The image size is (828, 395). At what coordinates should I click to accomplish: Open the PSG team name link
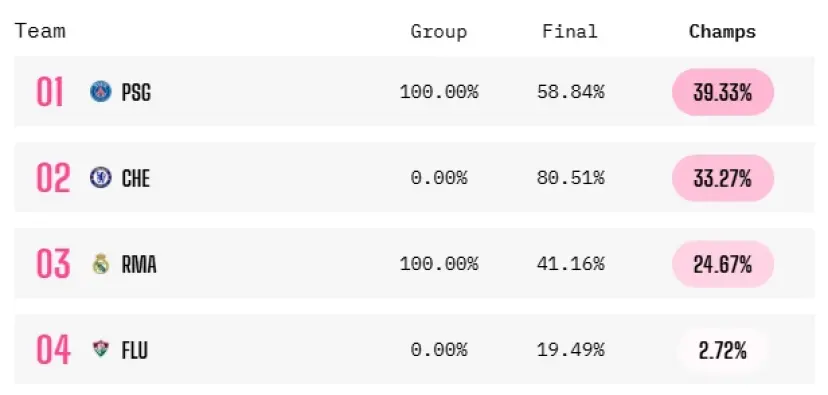pos(136,92)
